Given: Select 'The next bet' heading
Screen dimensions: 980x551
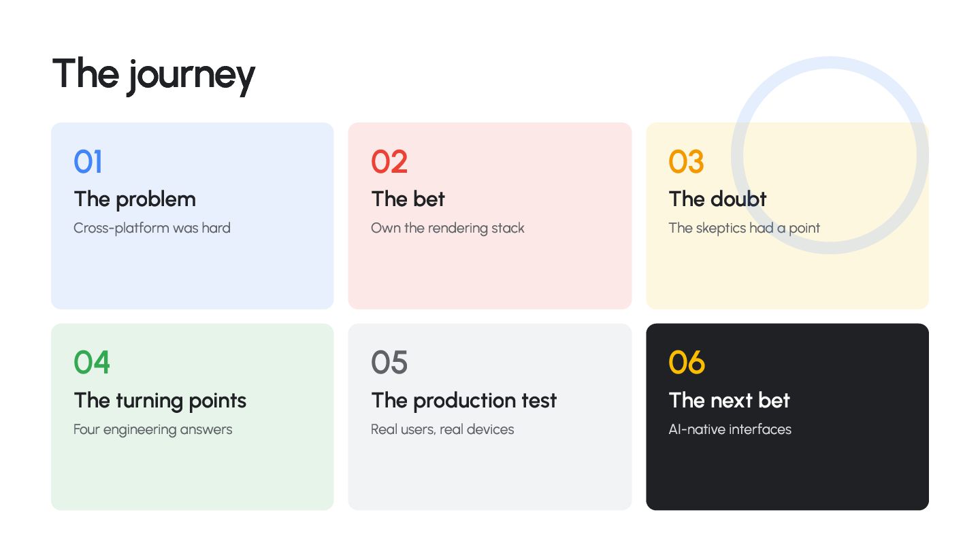Looking at the screenshot, I should coord(729,401).
